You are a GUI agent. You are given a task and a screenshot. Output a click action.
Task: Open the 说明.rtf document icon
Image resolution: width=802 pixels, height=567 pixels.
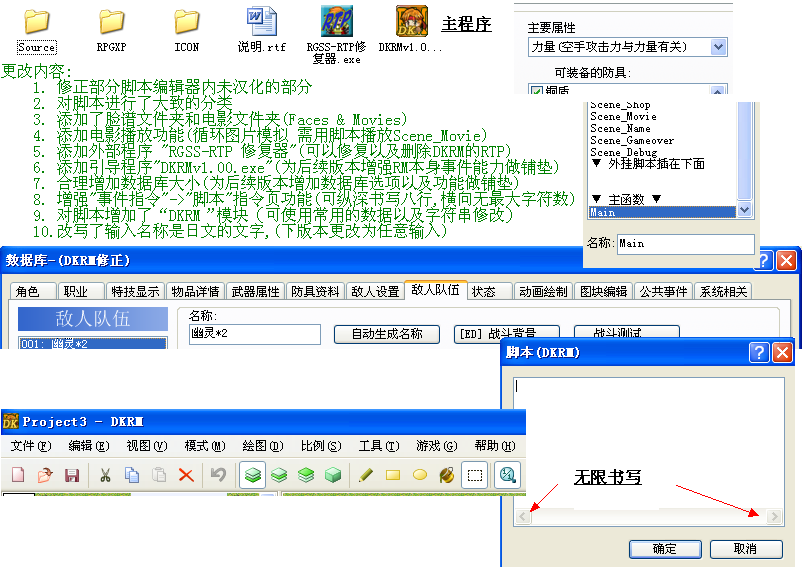tap(261, 21)
